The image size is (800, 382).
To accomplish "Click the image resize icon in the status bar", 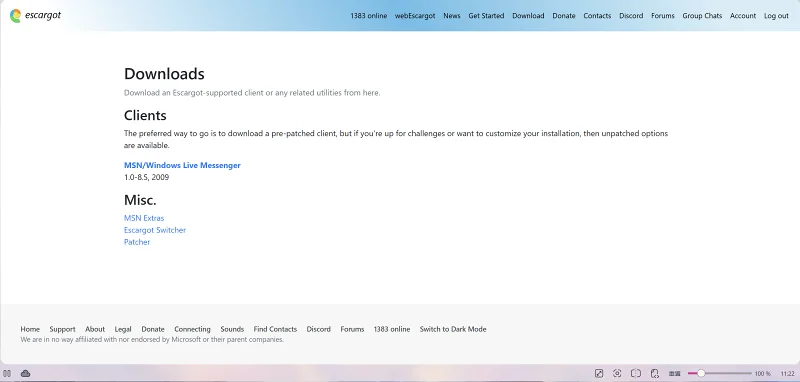I will click(599, 373).
